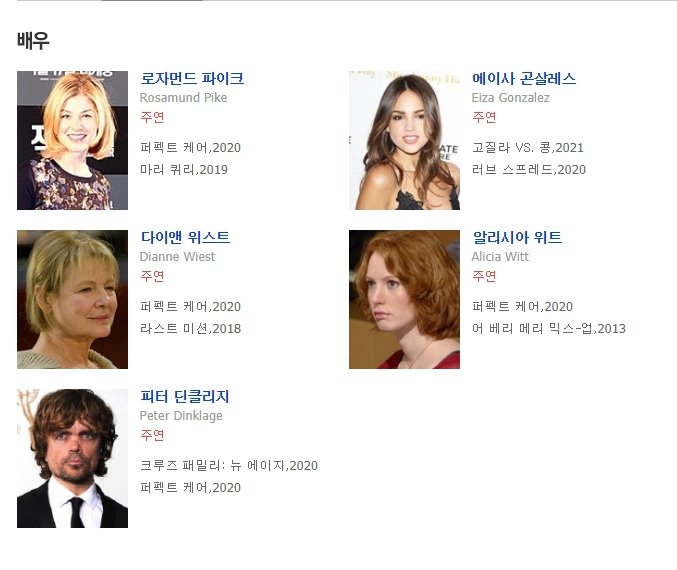Click the 피터 딘클리지 name link
Image resolution: width=677 pixels, height=570 pixels.
click(x=185, y=396)
